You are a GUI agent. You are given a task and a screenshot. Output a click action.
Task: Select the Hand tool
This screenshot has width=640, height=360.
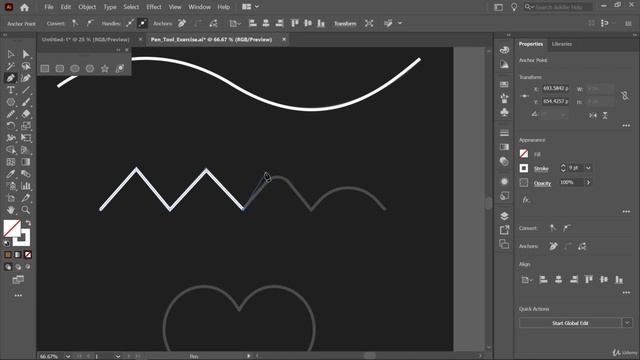point(11,210)
